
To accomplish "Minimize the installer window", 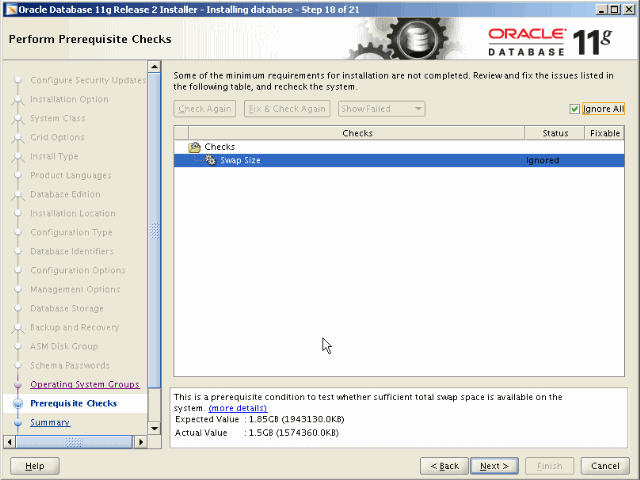I will point(600,9).
